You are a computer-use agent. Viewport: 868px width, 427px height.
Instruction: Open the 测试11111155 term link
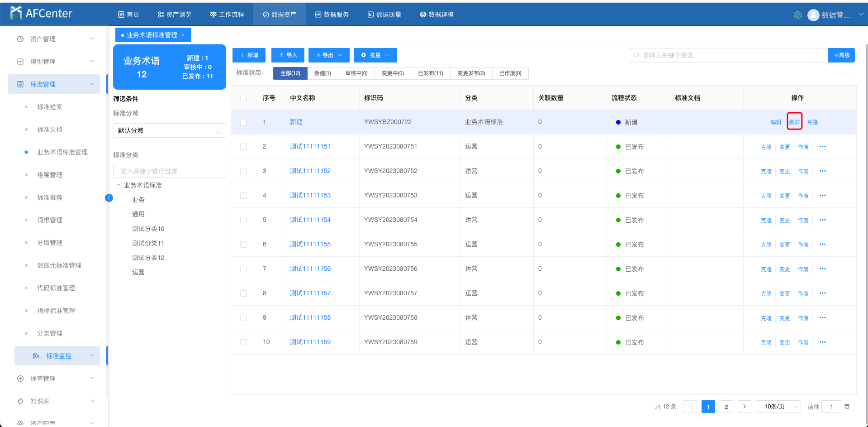click(x=310, y=244)
